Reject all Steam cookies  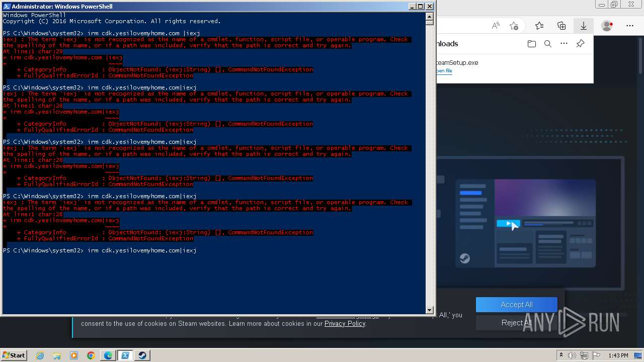tap(517, 323)
